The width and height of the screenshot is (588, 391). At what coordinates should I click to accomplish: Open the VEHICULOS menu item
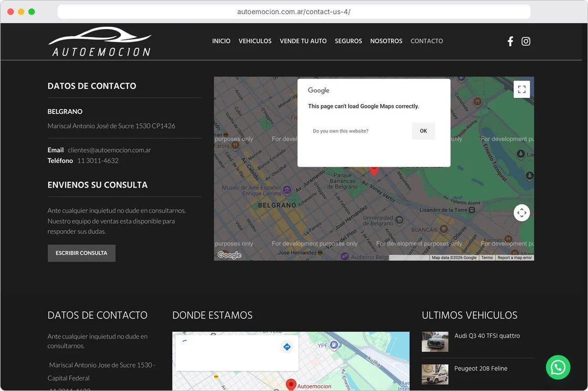(x=255, y=41)
